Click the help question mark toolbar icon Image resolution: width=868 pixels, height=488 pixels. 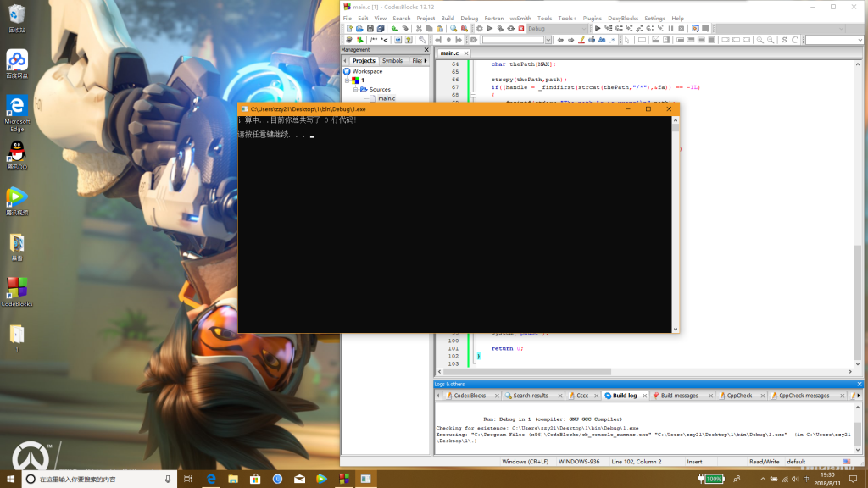pyautogui.click(x=409, y=40)
